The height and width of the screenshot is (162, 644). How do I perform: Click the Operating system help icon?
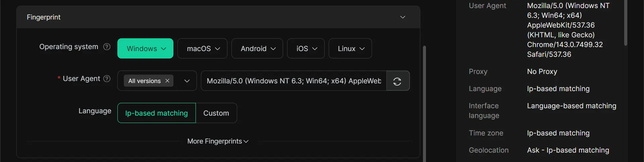(107, 47)
